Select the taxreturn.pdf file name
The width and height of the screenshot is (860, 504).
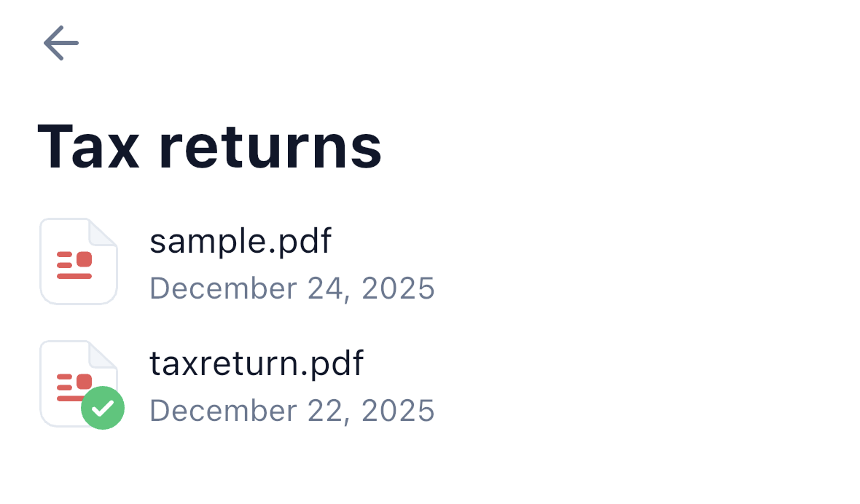(257, 363)
